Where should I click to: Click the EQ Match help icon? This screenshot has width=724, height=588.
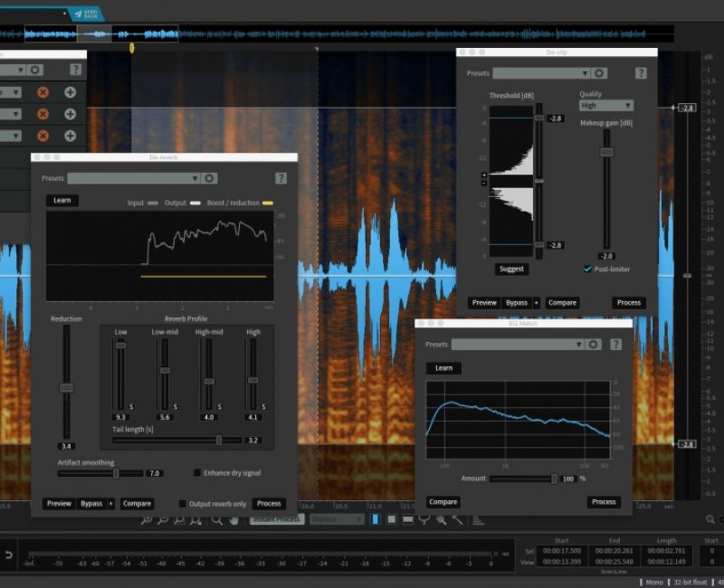point(615,345)
